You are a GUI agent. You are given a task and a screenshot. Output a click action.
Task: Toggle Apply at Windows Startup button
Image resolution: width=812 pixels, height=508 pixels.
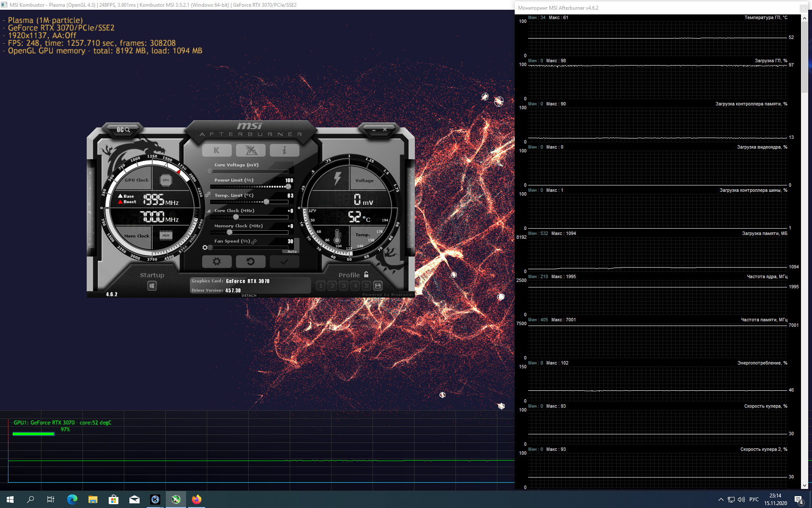[152, 286]
